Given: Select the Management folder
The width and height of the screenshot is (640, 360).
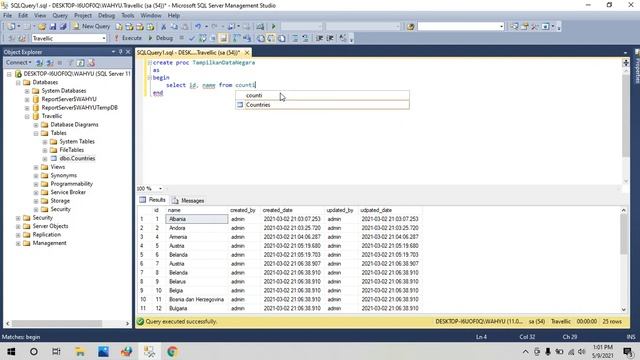Looking at the screenshot, I should 49,243.
